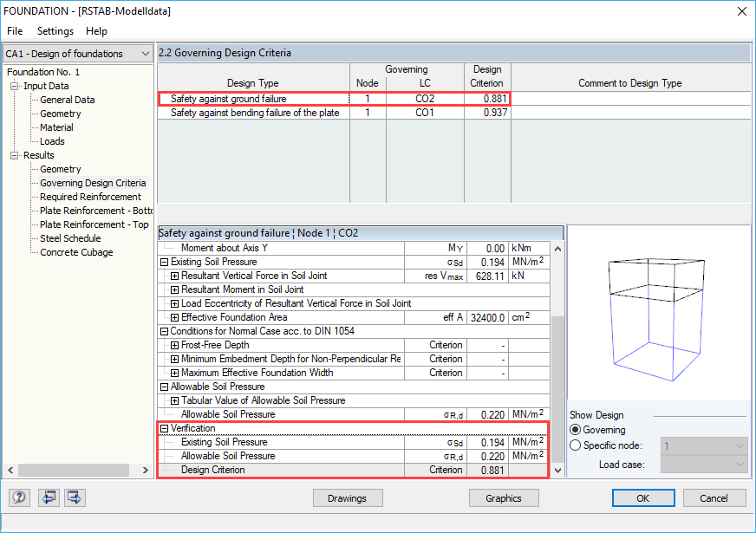Select Material in the tree
The height and width of the screenshot is (533, 756).
click(56, 127)
